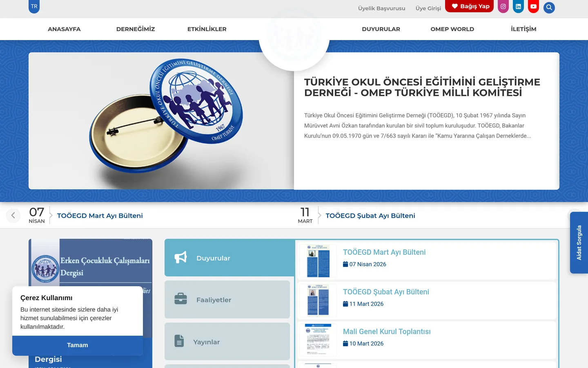The width and height of the screenshot is (588, 368).
Task: Click the Üyelik Başvurusu link
Action: tap(382, 8)
